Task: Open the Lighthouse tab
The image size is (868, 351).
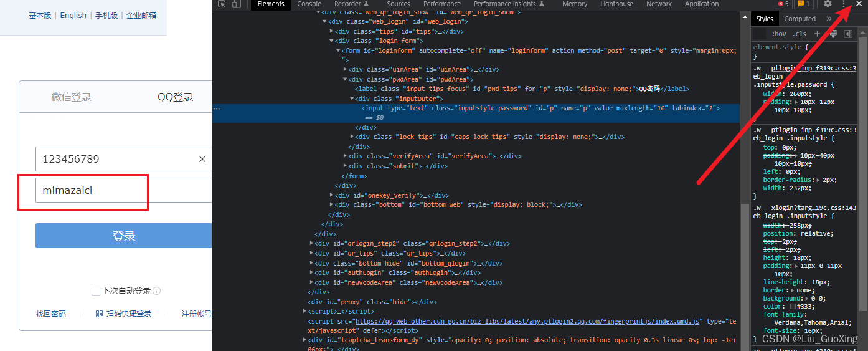Action: (616, 4)
